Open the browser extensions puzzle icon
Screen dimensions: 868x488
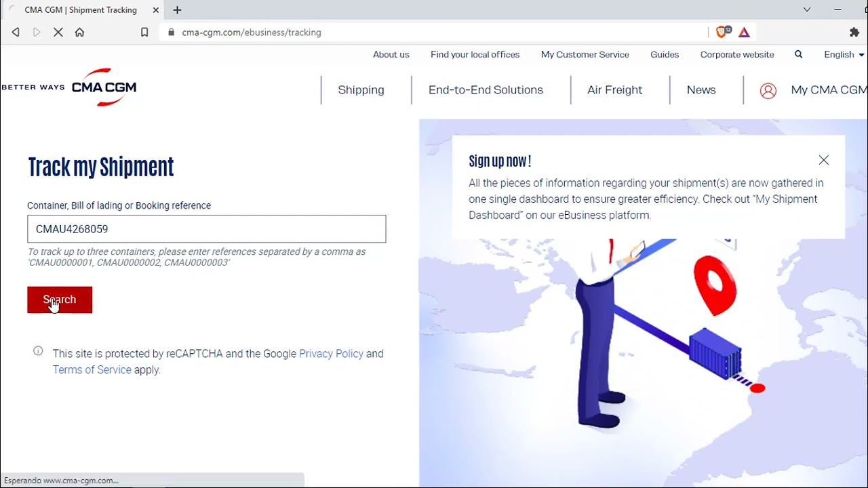tap(854, 32)
